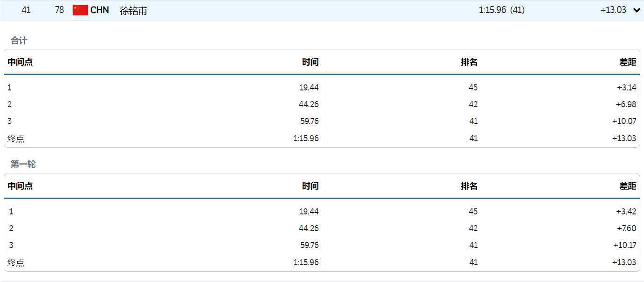
Task: Click bib number 78 in the top row
Action: point(59,10)
